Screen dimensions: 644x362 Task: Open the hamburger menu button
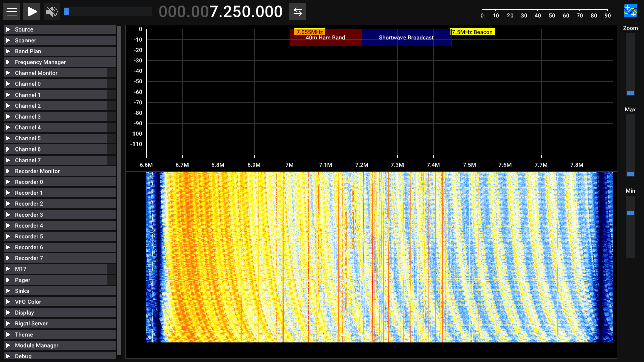[x=12, y=12]
